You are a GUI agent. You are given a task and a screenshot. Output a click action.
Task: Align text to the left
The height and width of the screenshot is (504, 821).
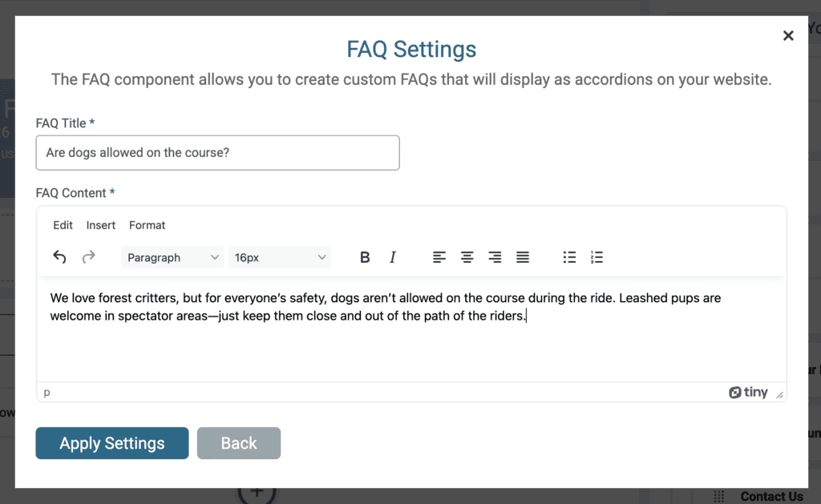[x=439, y=257]
